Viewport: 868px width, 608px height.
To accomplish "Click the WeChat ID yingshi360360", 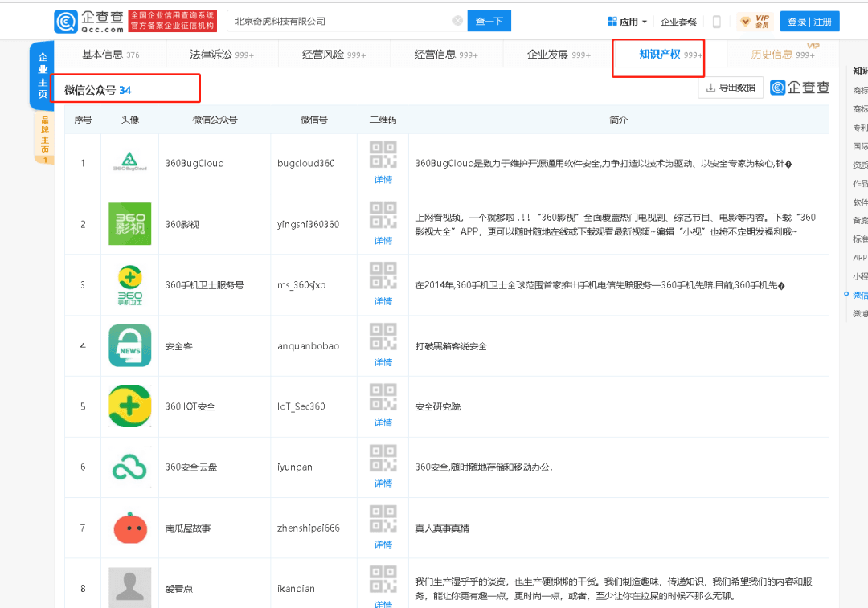I will tap(309, 224).
